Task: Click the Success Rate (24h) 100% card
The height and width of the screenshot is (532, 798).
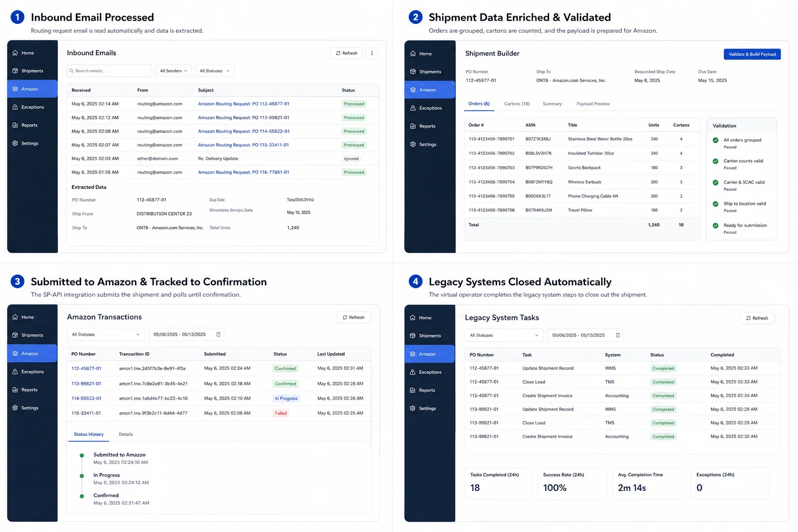Action: [572, 483]
